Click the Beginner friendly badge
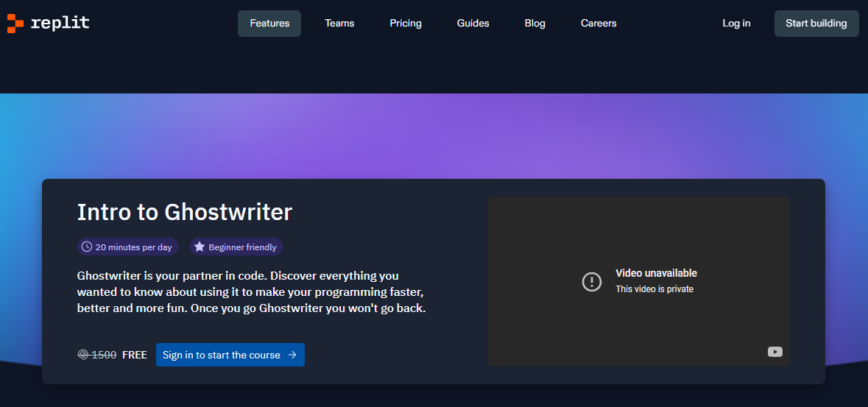 pos(236,247)
